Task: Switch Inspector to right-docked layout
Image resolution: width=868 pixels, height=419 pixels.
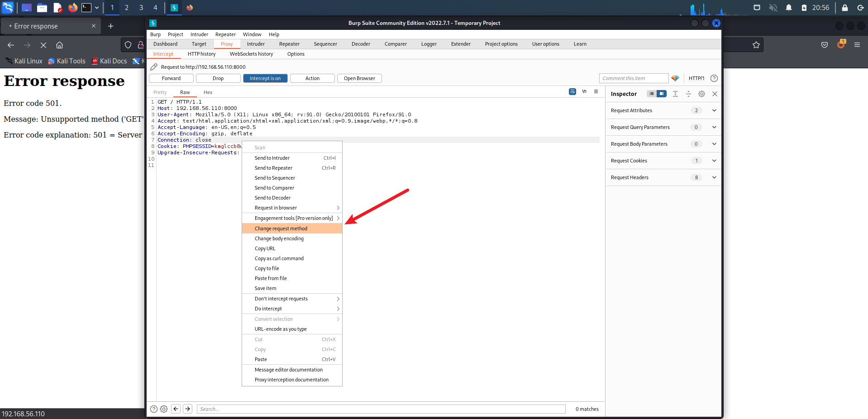Action: point(662,94)
